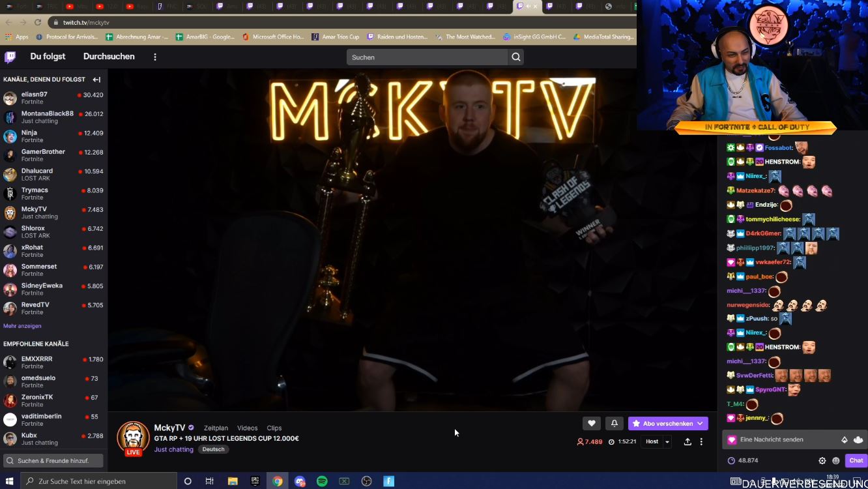This screenshot has width=868, height=489.
Task: Switch to the Videos tab
Action: click(x=247, y=428)
